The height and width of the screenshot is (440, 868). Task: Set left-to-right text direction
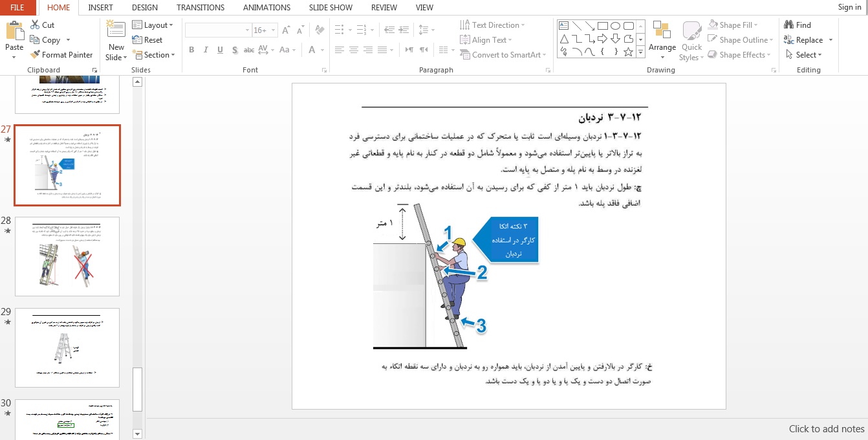[409, 50]
